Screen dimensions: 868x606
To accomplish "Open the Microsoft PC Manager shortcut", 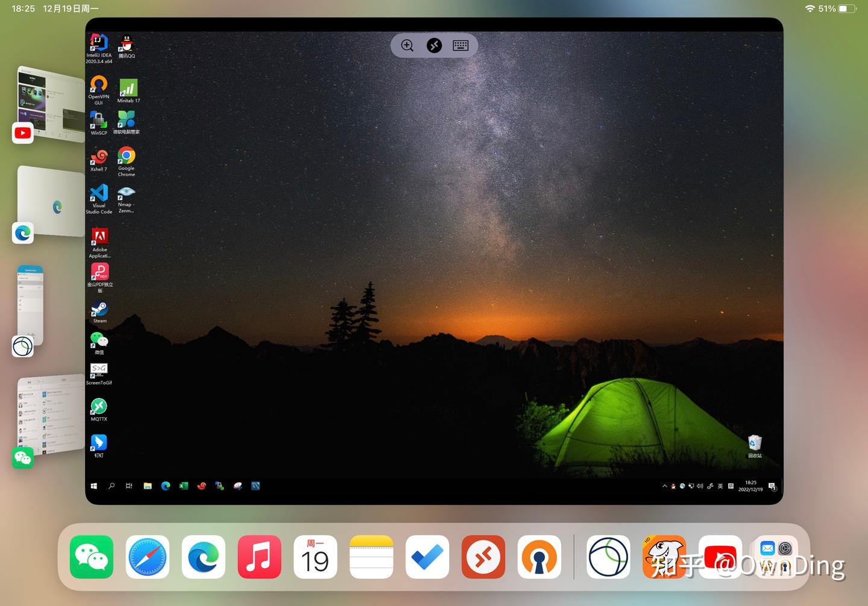I will pyautogui.click(x=127, y=122).
